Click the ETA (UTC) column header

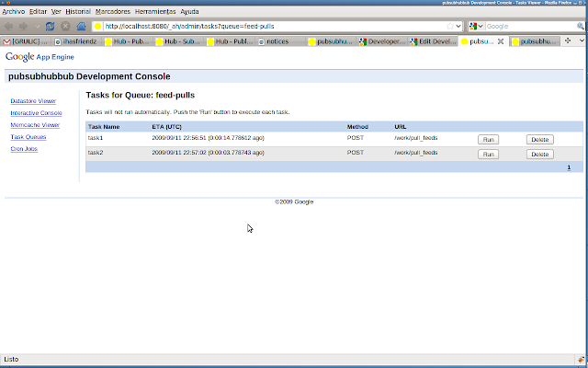point(167,127)
